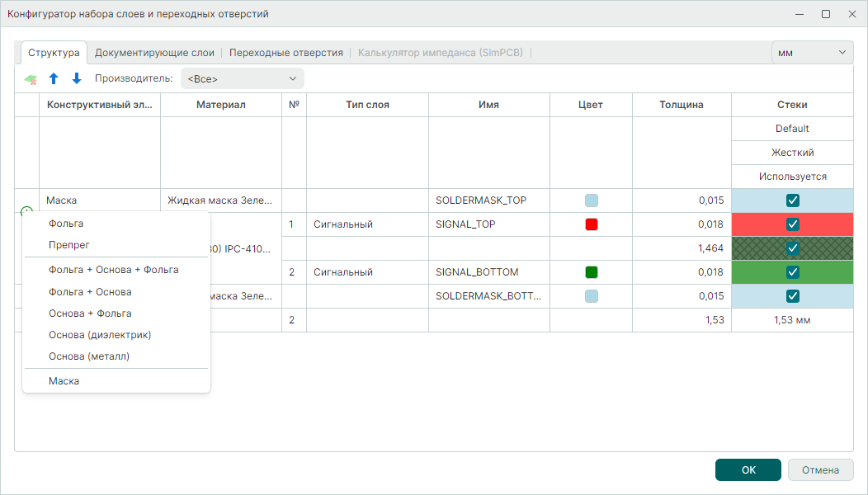Toggle the SIGNAL_BOTTOM stack checkbox
868x495 pixels.
tap(792, 272)
